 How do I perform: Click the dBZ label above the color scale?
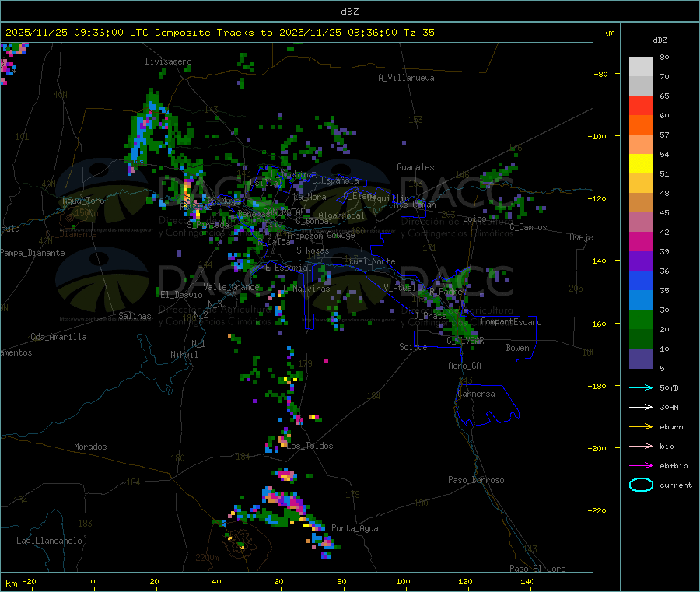[x=660, y=40]
